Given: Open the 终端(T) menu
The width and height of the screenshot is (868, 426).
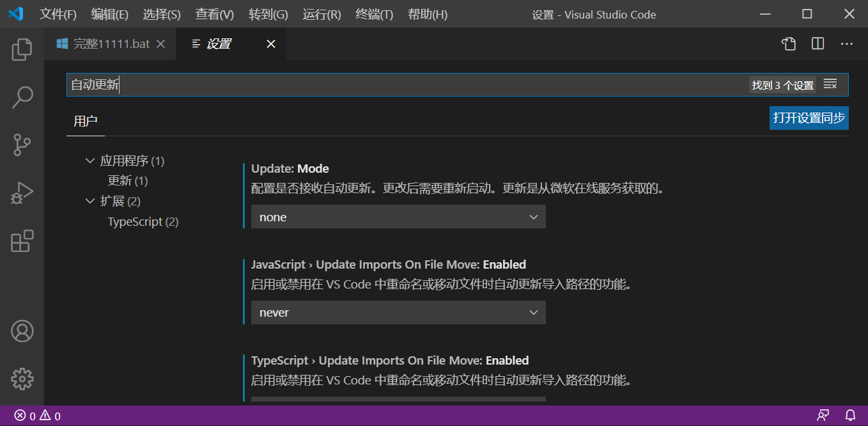Looking at the screenshot, I should [x=375, y=14].
